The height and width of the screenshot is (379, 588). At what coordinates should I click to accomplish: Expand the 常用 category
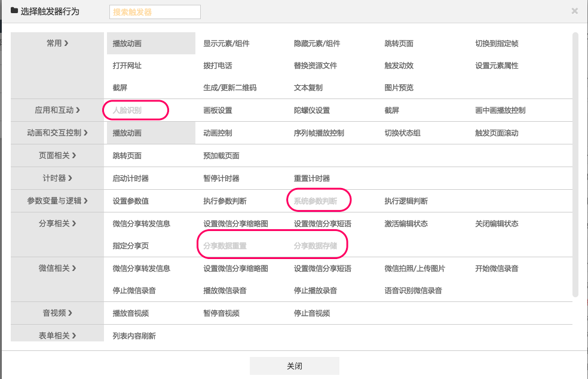(57, 44)
